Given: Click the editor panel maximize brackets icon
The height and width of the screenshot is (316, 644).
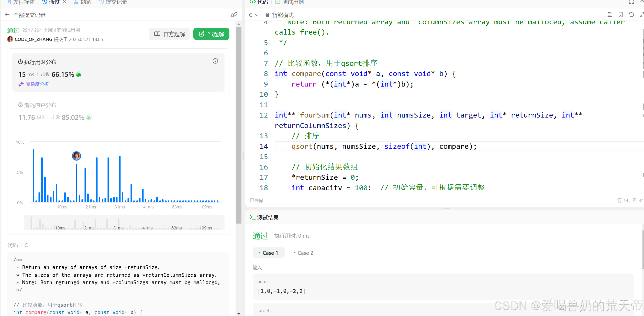Looking at the screenshot, I should point(631,2).
